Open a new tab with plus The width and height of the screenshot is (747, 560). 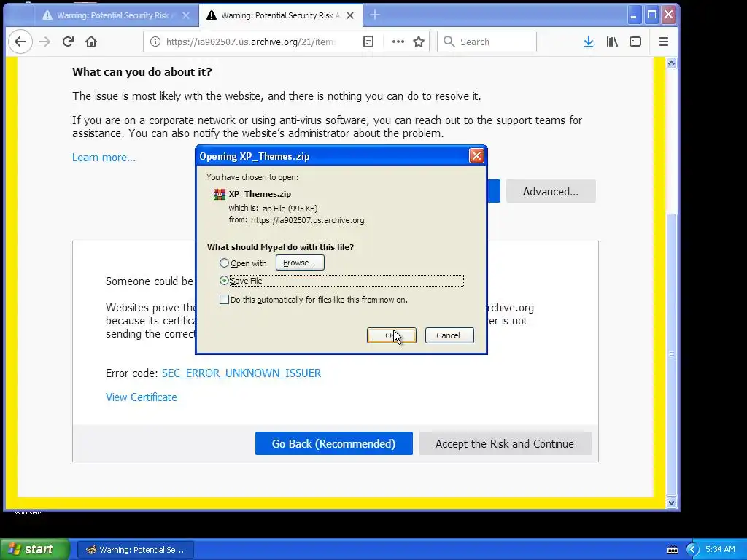pos(375,15)
